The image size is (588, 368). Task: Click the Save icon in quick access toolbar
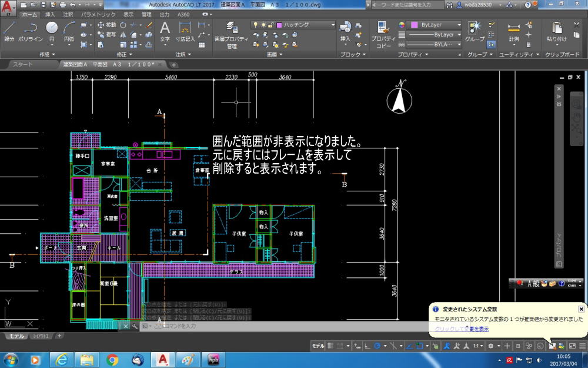coord(43,5)
